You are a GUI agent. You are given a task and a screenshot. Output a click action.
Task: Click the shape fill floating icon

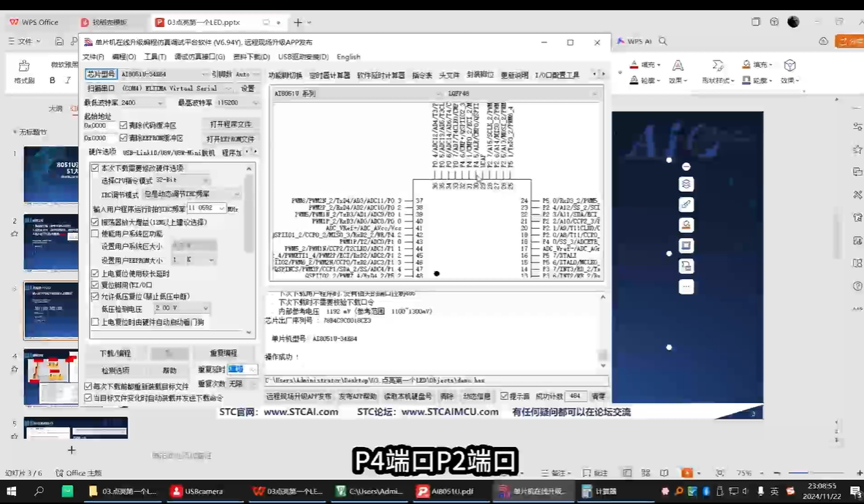(x=686, y=225)
